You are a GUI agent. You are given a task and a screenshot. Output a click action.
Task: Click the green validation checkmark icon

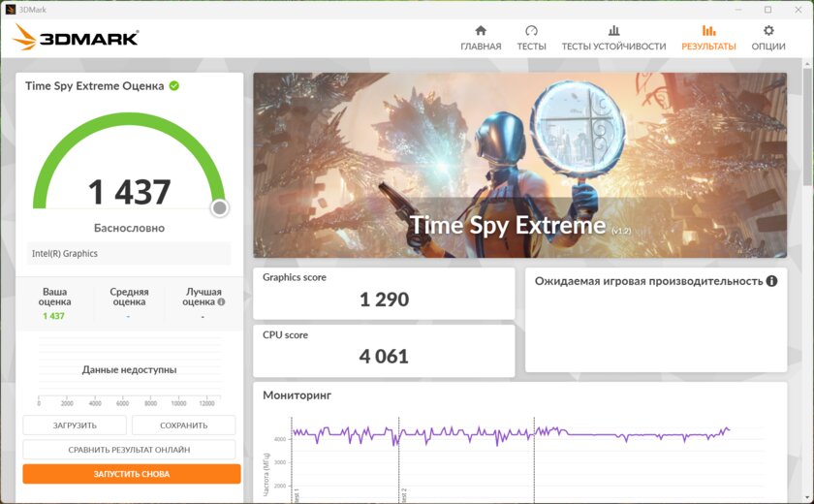(174, 85)
